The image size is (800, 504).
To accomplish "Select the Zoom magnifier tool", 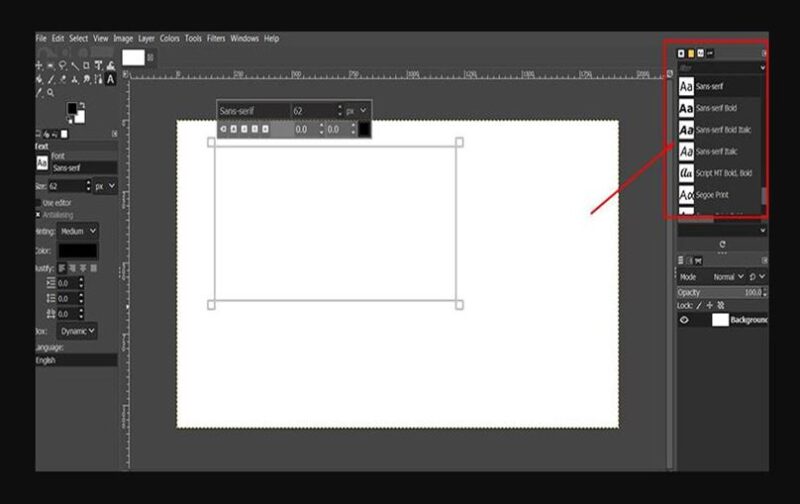I will (x=51, y=93).
